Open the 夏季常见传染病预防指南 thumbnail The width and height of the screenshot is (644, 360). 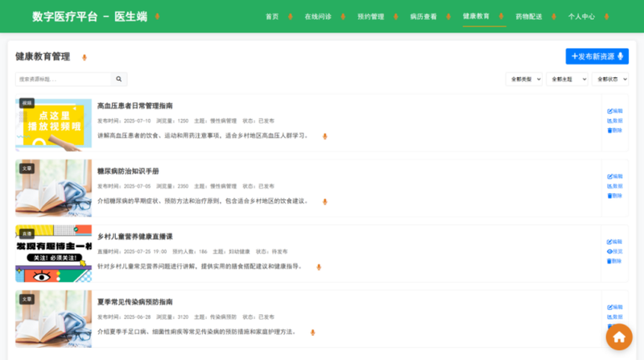53,319
